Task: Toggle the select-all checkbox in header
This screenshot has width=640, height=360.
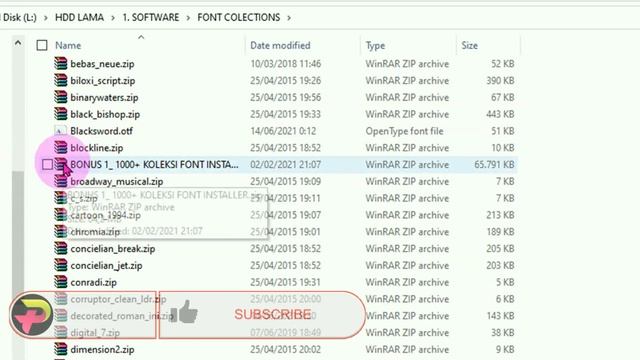Action: point(42,45)
